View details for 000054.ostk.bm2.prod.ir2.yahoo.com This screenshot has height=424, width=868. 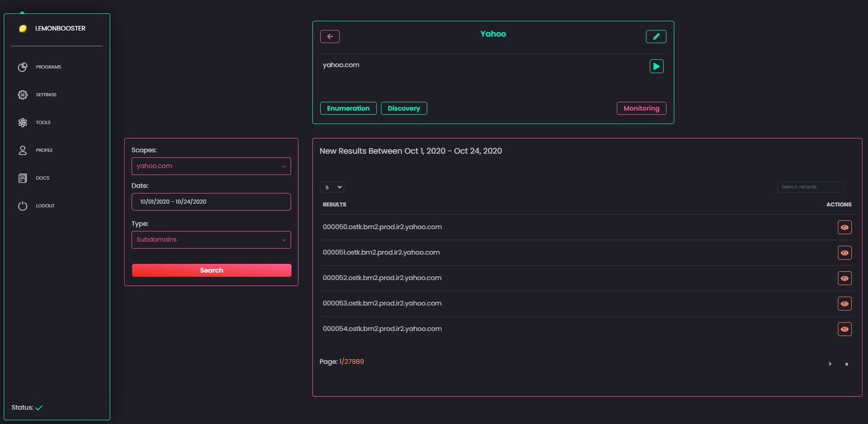(844, 329)
